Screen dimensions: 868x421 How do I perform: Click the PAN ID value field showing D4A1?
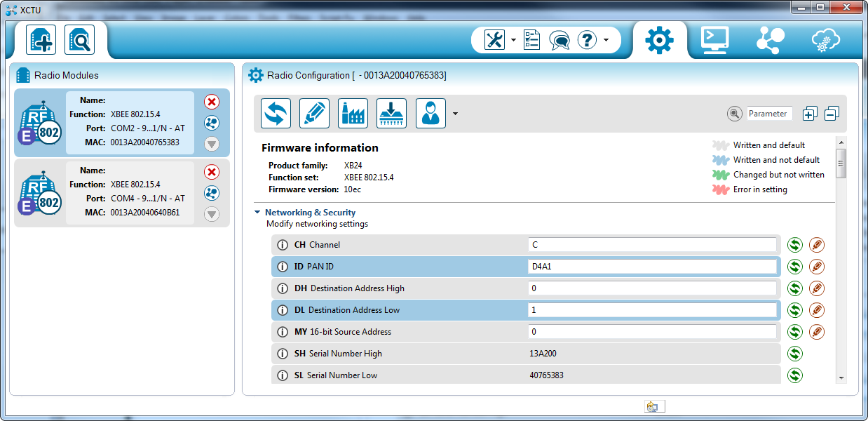[652, 267]
